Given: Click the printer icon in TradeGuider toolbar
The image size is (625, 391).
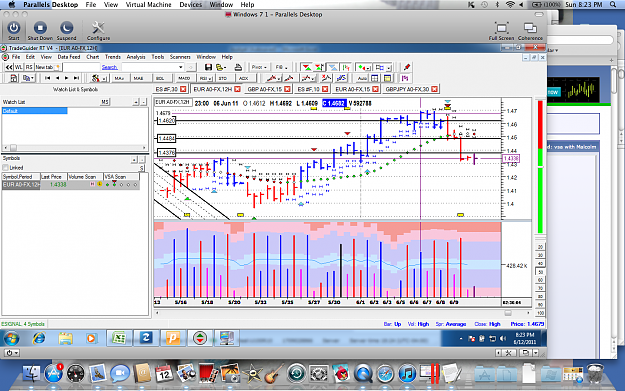Looking at the screenshot, I should click(238, 67).
